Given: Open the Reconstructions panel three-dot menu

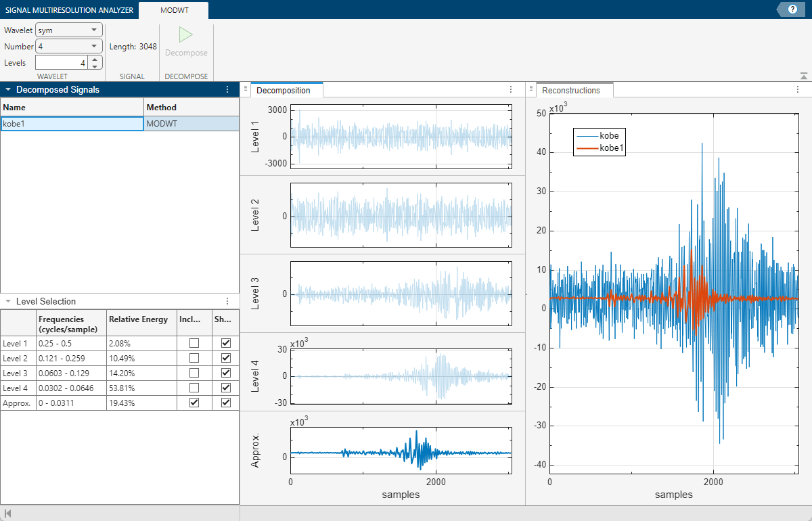Looking at the screenshot, I should point(799,89).
